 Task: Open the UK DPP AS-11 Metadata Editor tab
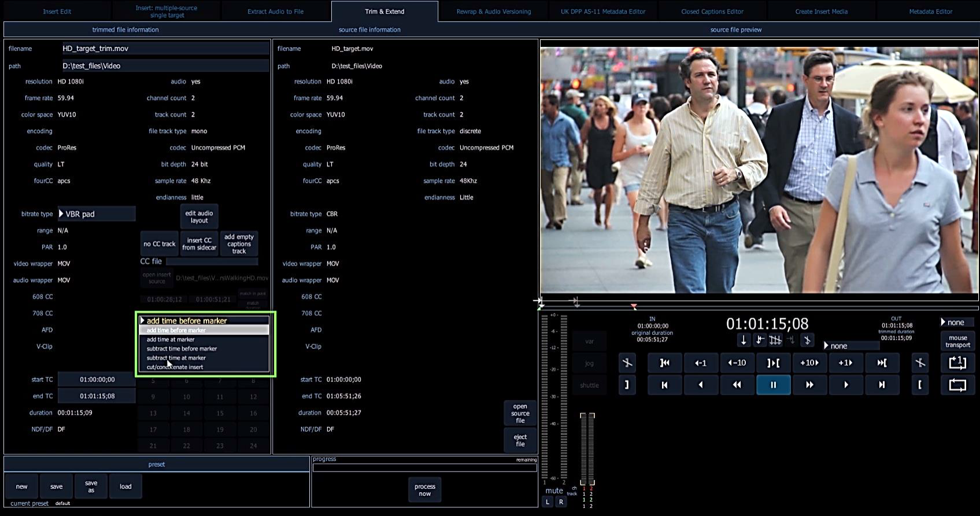(603, 12)
